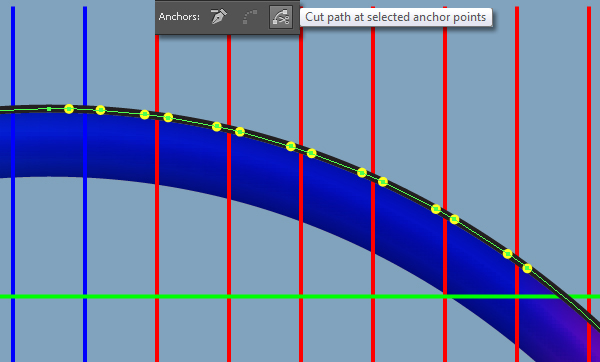600x362 pixels.
Task: Select the yellow anchor just right of the first red guide
Action: tap(168, 117)
